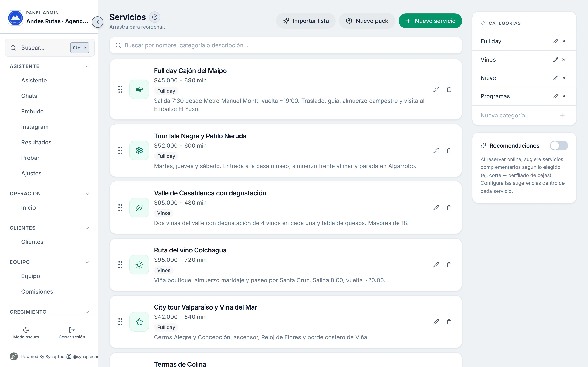This screenshot has height=367, width=588.
Task: Open the Embudo menu item
Action: [x=32, y=111]
